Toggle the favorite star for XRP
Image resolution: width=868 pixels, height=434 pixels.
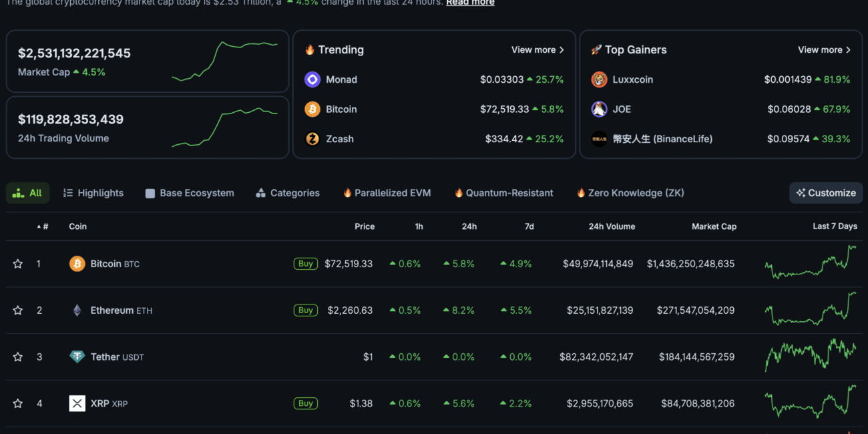pyautogui.click(x=18, y=403)
